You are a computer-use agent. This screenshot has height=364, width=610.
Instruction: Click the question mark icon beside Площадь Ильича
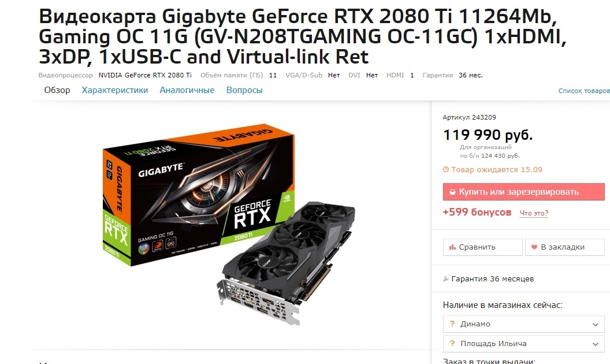(x=452, y=343)
